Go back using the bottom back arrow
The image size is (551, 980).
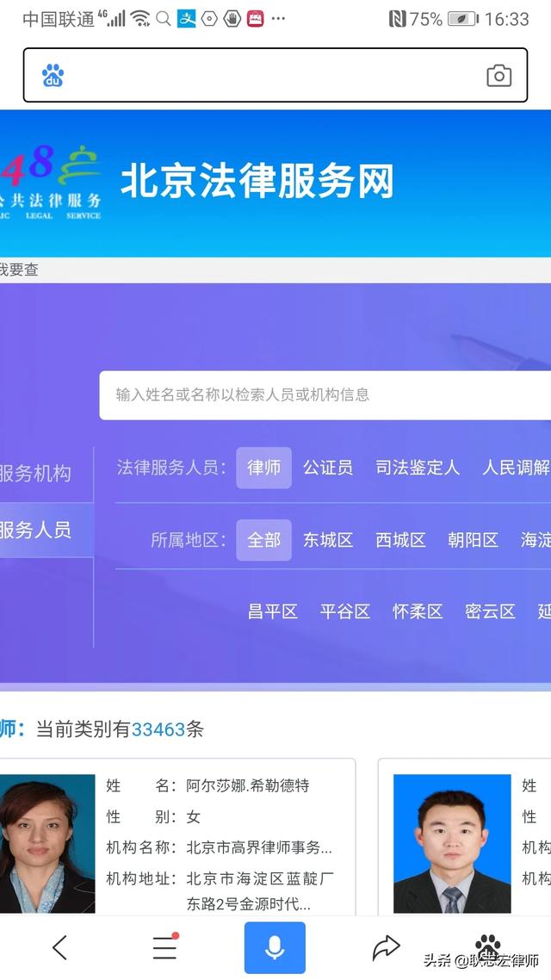click(59, 947)
